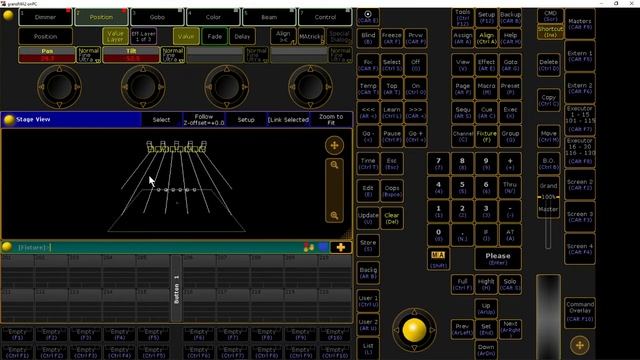The height and width of the screenshot is (360, 640).
Task: Open the Stage View yellow ball menu
Action: click(9, 120)
